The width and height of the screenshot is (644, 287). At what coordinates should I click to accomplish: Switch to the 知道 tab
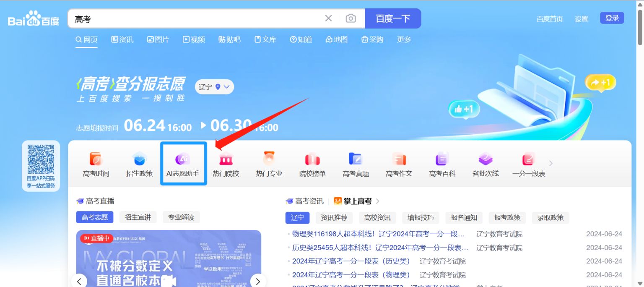[x=301, y=39]
